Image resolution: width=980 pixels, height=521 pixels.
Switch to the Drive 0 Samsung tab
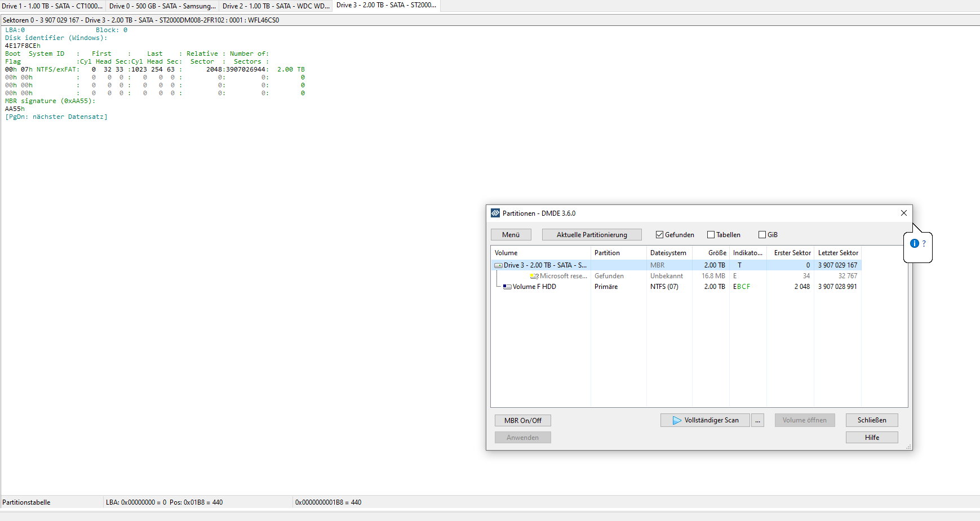pyautogui.click(x=162, y=6)
